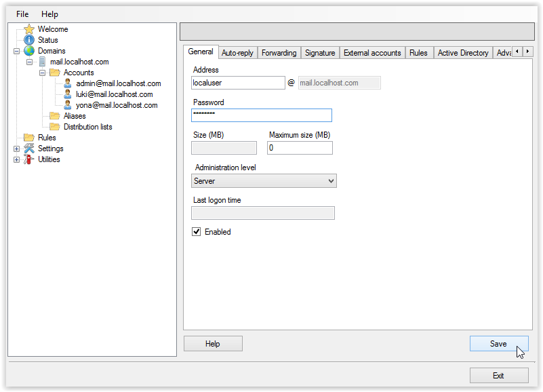
Task: Switch to the Forwarding tab
Action: coord(279,53)
